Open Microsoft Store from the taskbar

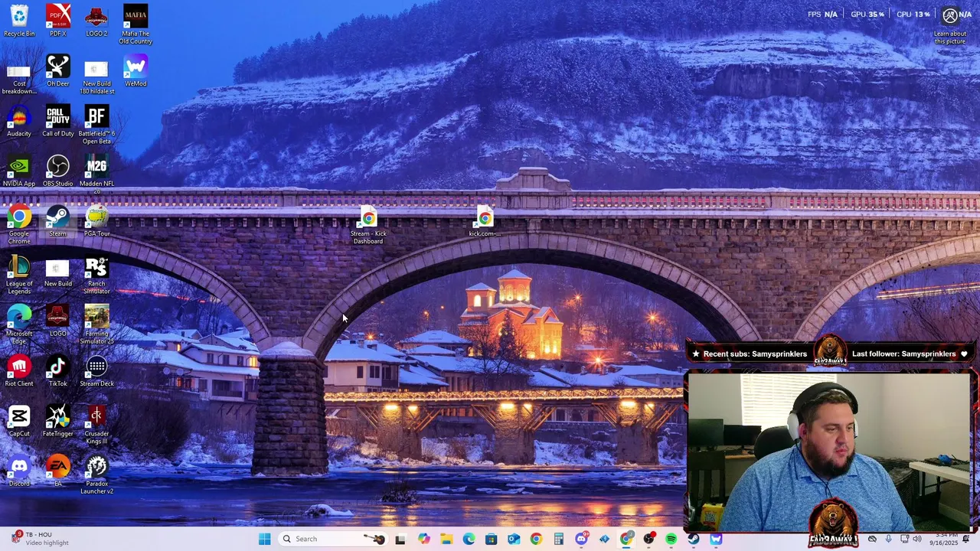(x=491, y=539)
